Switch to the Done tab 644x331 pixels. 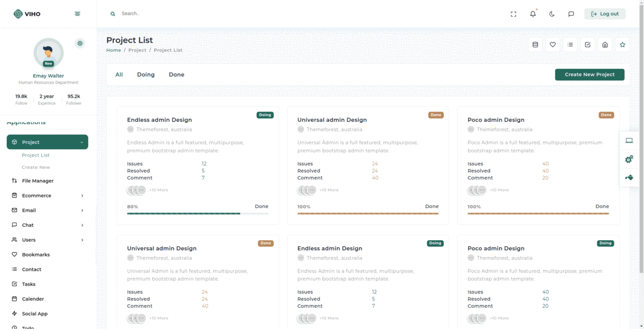(176, 75)
